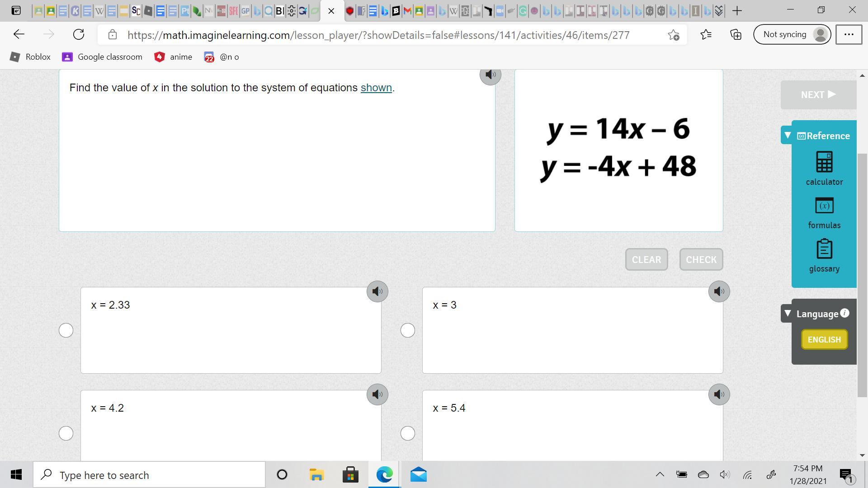Open the glossary clipboard icon
This screenshot has width=868, height=488.
(x=824, y=249)
